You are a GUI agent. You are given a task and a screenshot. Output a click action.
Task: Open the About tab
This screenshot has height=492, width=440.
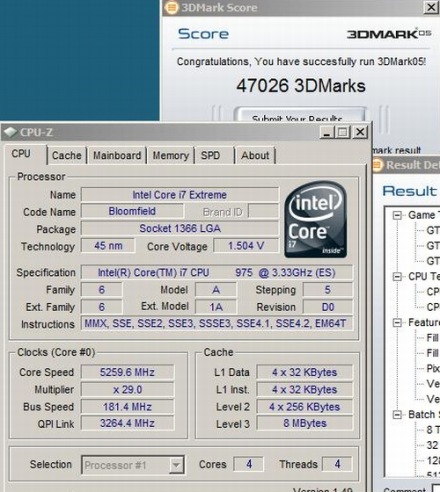tap(255, 155)
